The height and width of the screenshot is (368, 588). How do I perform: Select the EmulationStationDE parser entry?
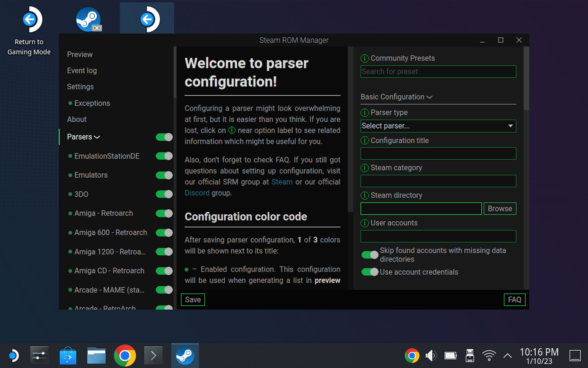tap(107, 156)
